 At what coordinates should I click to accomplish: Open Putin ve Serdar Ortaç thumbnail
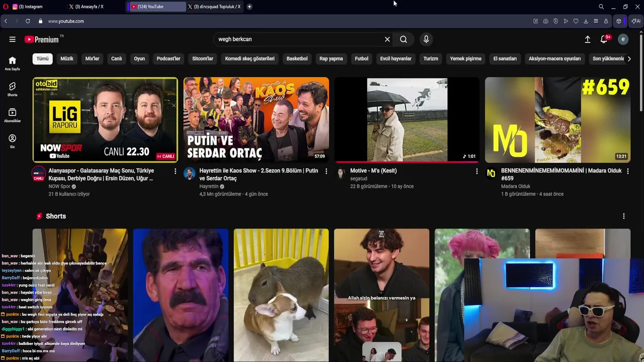point(256,120)
